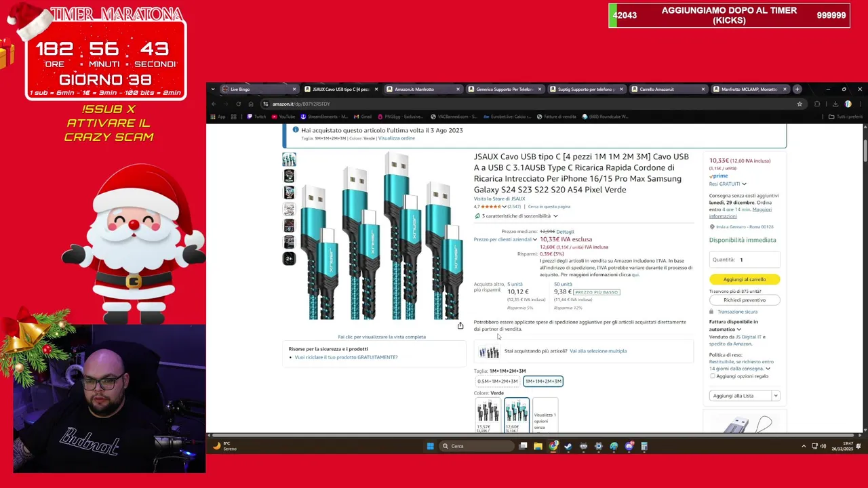Select the first product thumbnail image

pos(289,160)
